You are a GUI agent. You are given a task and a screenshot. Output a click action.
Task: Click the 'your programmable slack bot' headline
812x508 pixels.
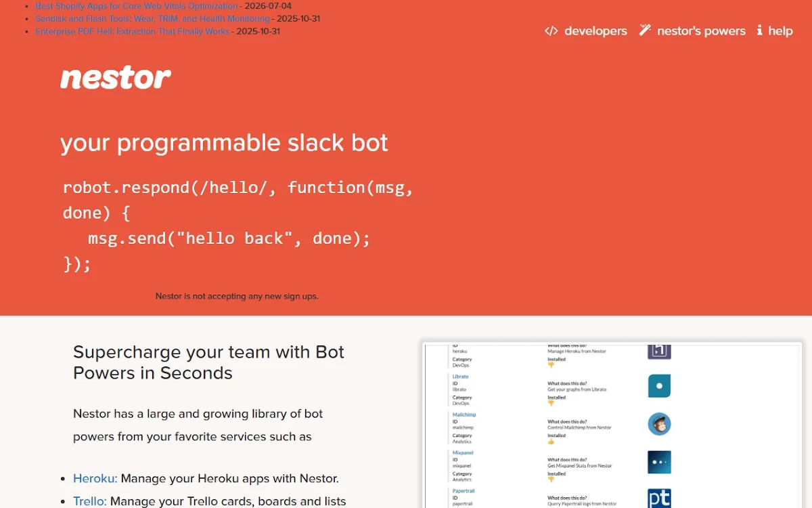(224, 143)
